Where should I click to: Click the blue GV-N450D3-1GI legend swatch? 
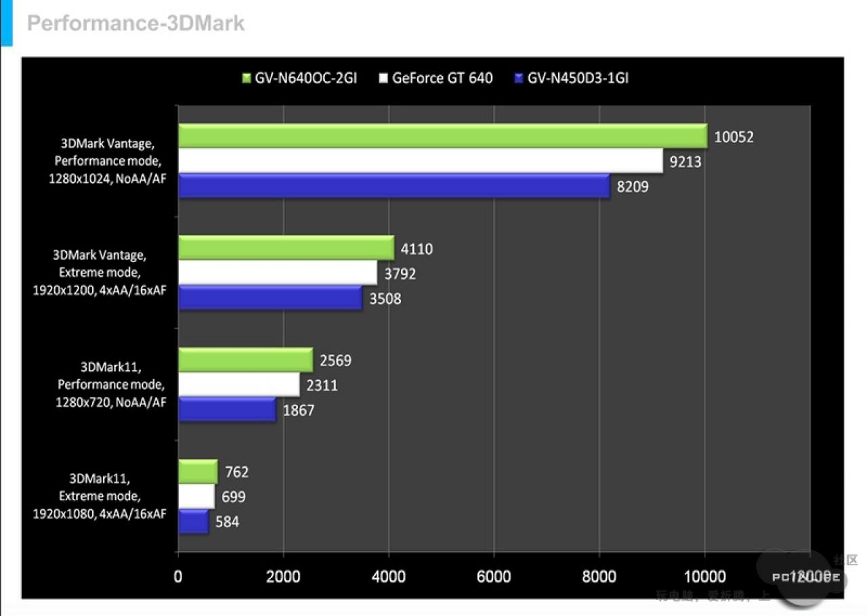click(x=520, y=79)
